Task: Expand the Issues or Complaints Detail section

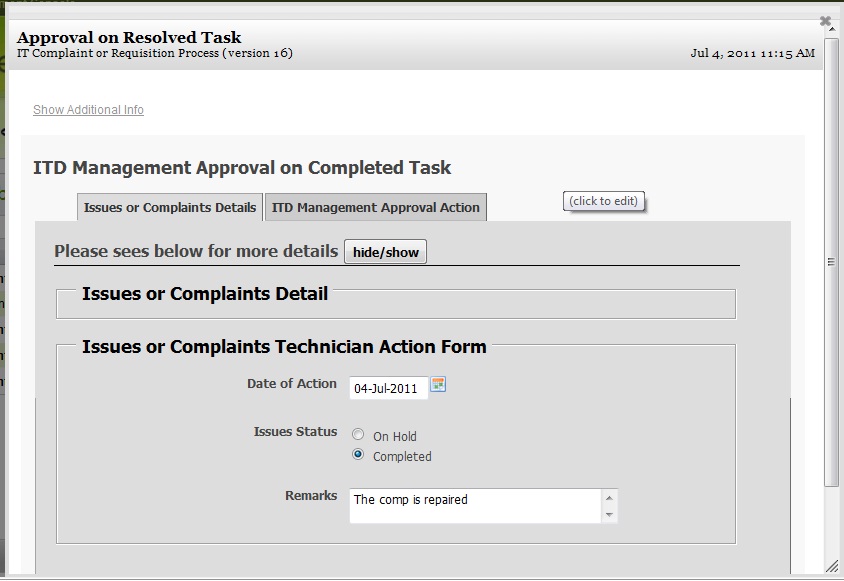Action: (204, 294)
